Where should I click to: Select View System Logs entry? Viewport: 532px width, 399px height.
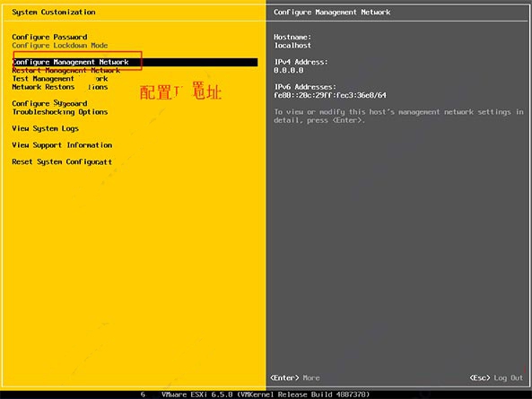click(x=45, y=128)
